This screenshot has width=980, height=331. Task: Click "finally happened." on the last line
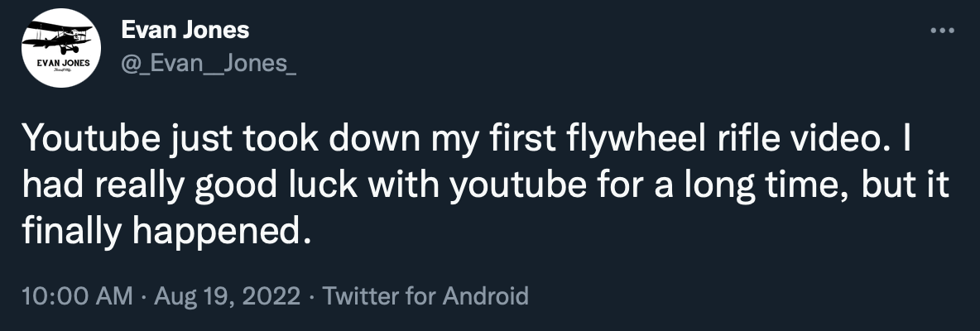tap(166, 233)
